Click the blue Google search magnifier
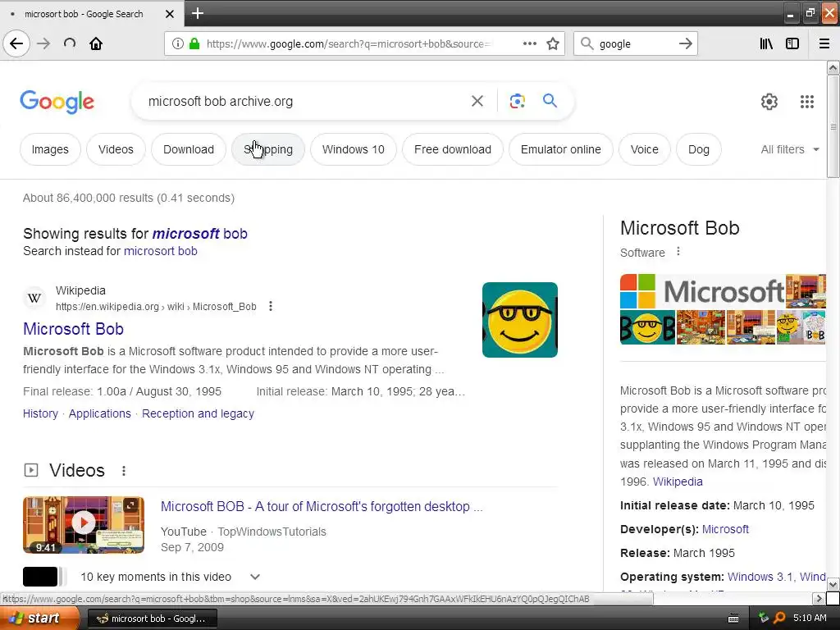This screenshot has height=630, width=840. click(x=550, y=100)
